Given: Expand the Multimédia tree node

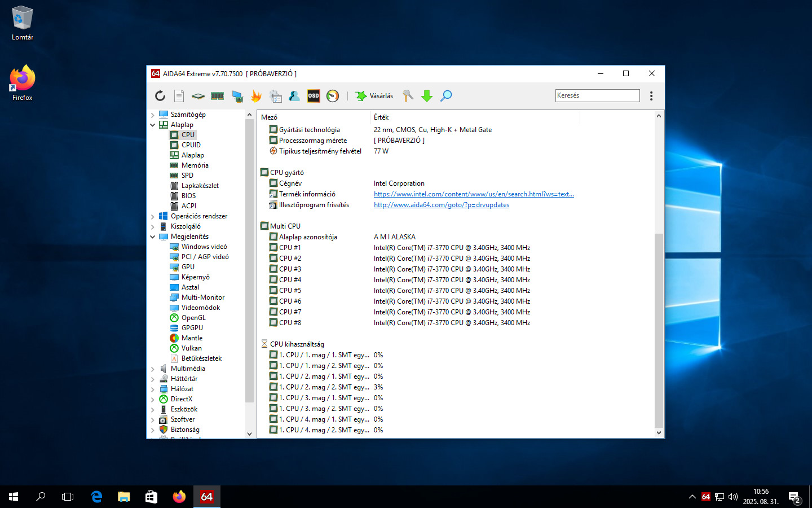Looking at the screenshot, I should tap(153, 369).
